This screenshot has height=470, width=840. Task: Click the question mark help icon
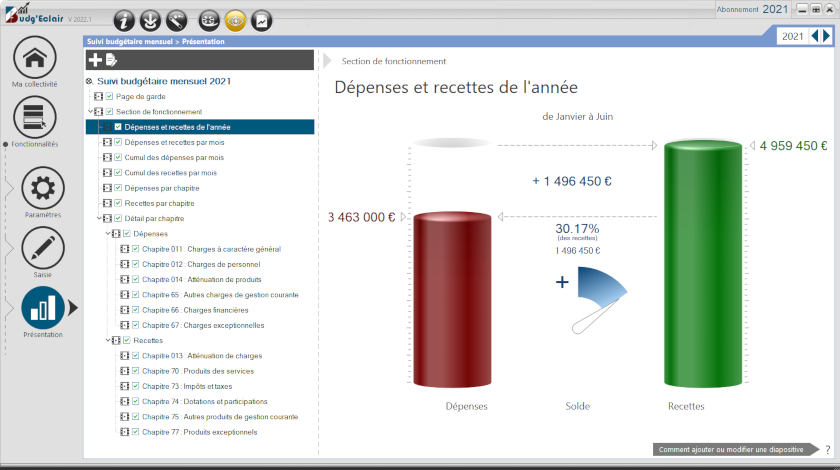(x=828, y=450)
